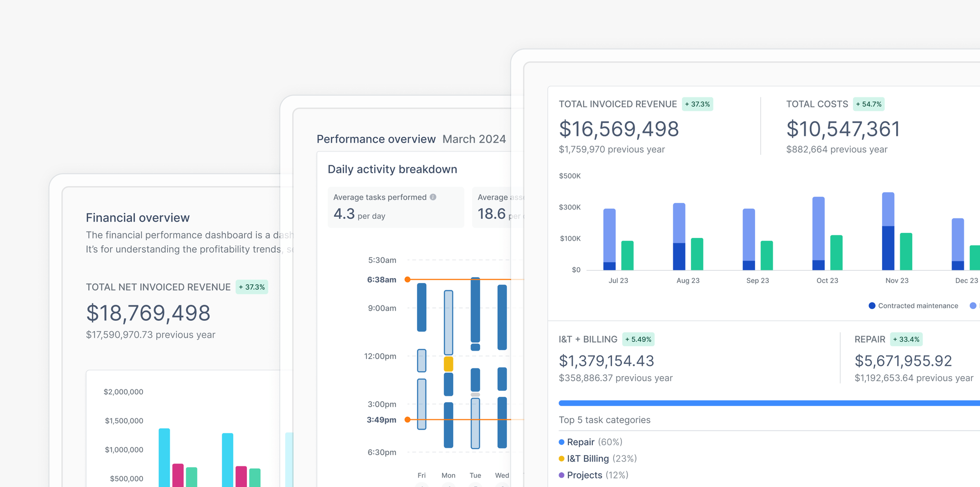Click the blue Repair bullet icon

(x=562, y=442)
